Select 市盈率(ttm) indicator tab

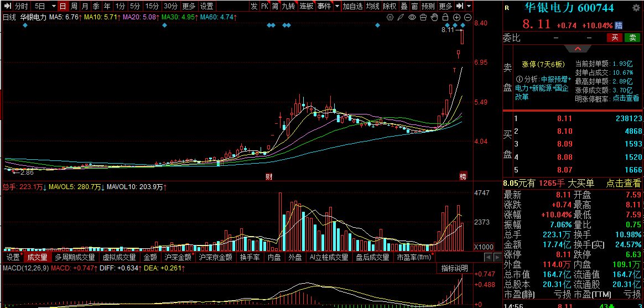point(414,258)
